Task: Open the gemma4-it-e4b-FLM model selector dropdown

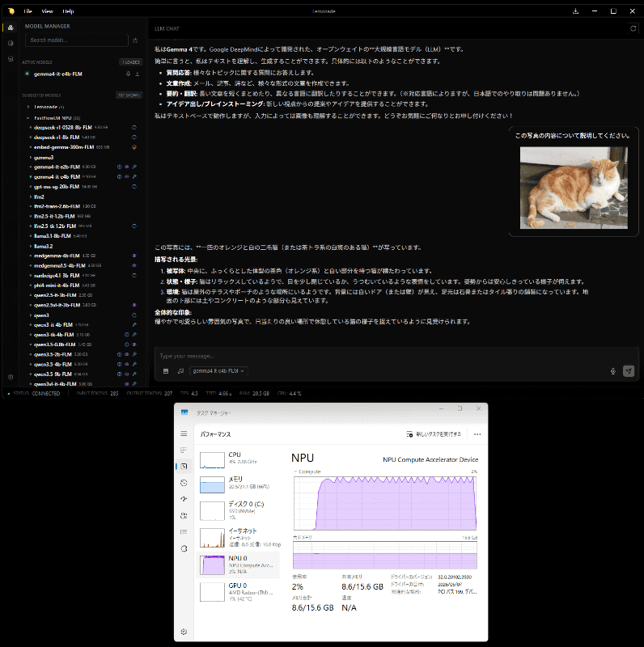Action: click(x=218, y=371)
